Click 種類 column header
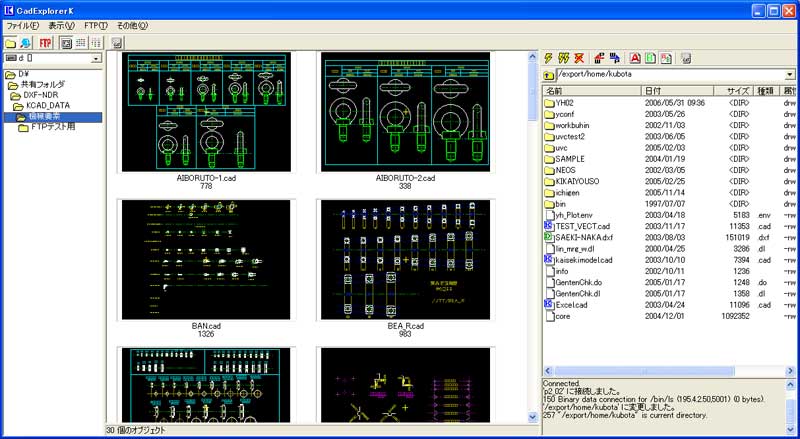The height and width of the screenshot is (439, 800). 765,91
